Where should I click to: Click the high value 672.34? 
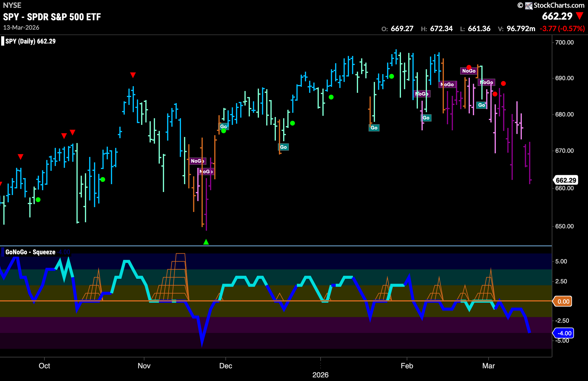(x=441, y=29)
